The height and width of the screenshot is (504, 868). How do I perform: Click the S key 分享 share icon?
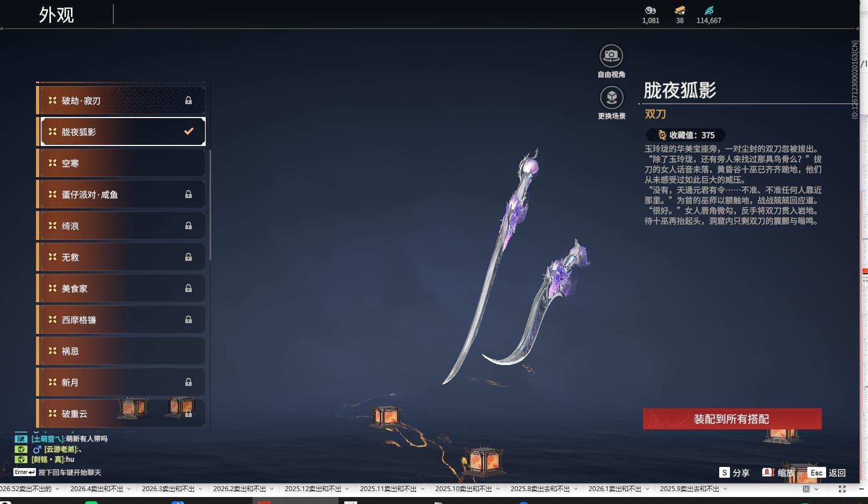tap(725, 472)
